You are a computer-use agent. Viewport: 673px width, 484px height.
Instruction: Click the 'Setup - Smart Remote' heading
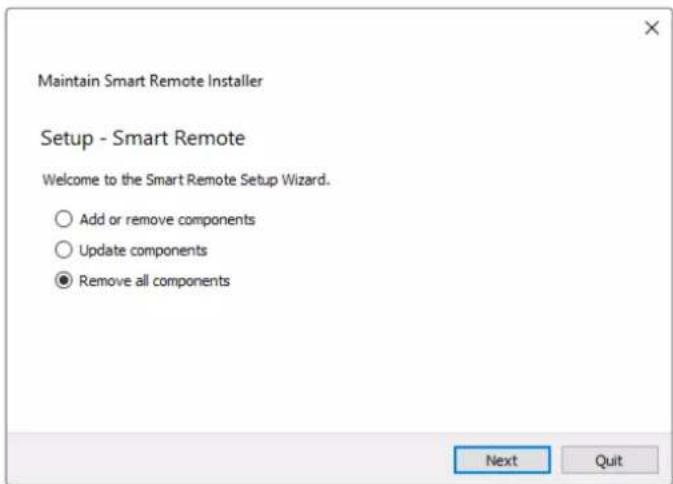coord(143,139)
